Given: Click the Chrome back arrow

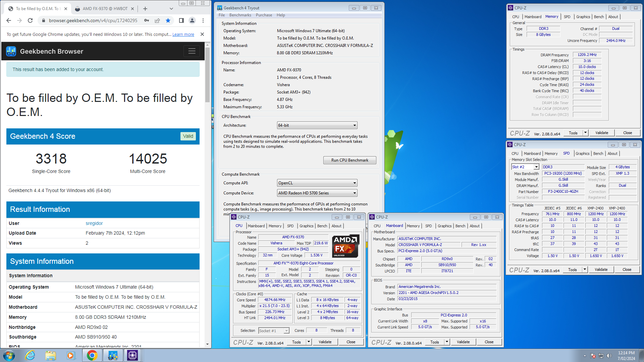Looking at the screenshot, I should pos(9,20).
